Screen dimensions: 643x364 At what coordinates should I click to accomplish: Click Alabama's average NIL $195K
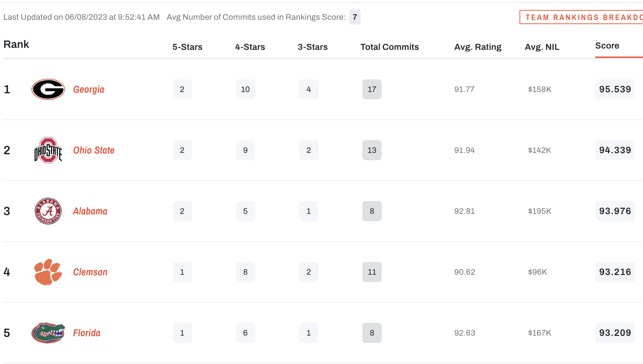[540, 211]
